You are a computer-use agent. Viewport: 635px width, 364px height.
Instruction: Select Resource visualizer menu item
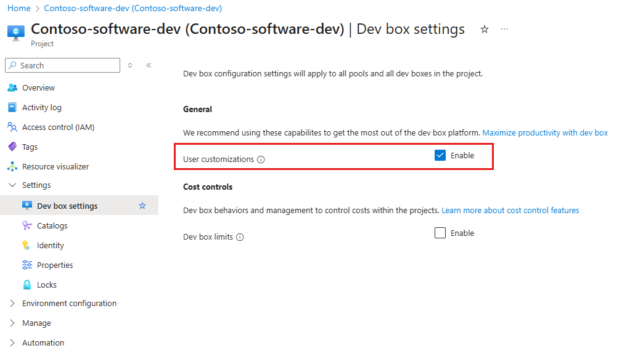coord(55,166)
